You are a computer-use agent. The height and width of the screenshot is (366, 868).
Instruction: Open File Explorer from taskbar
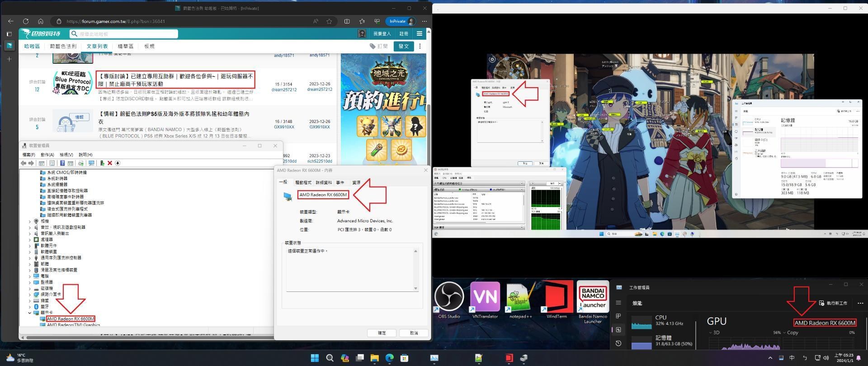[374, 358]
